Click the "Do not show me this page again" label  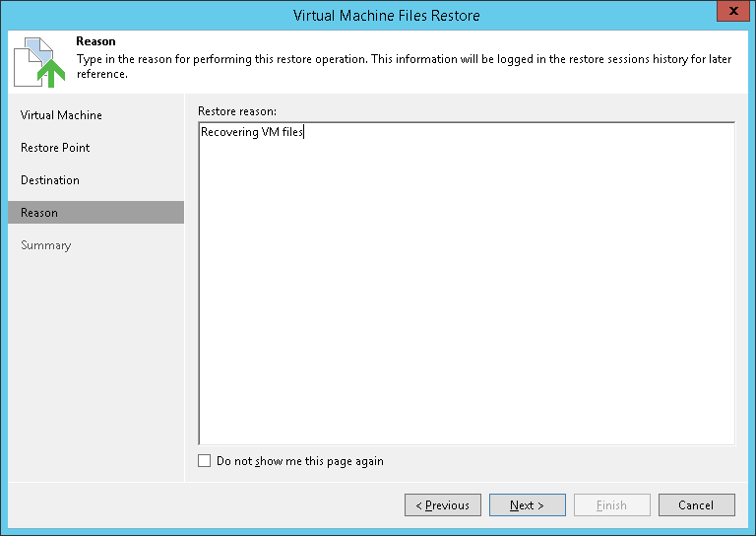tap(299, 461)
